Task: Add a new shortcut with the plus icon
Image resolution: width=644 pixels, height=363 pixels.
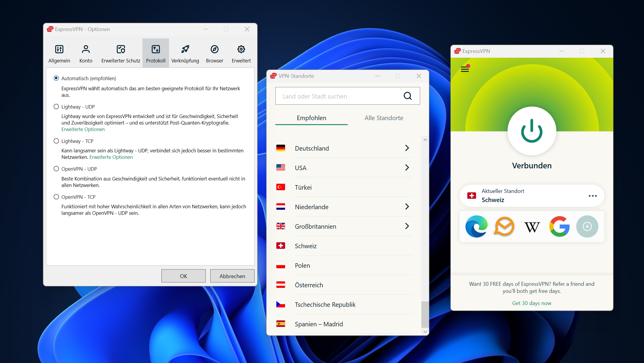Action: point(587,227)
